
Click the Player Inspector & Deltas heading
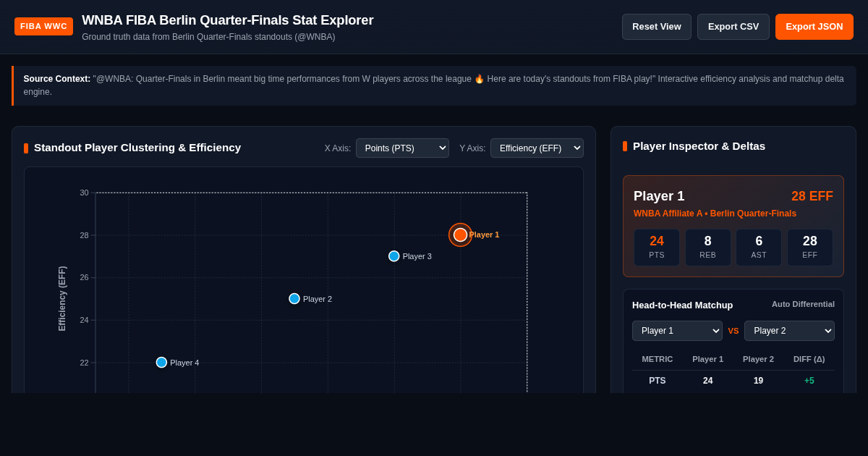(x=699, y=146)
